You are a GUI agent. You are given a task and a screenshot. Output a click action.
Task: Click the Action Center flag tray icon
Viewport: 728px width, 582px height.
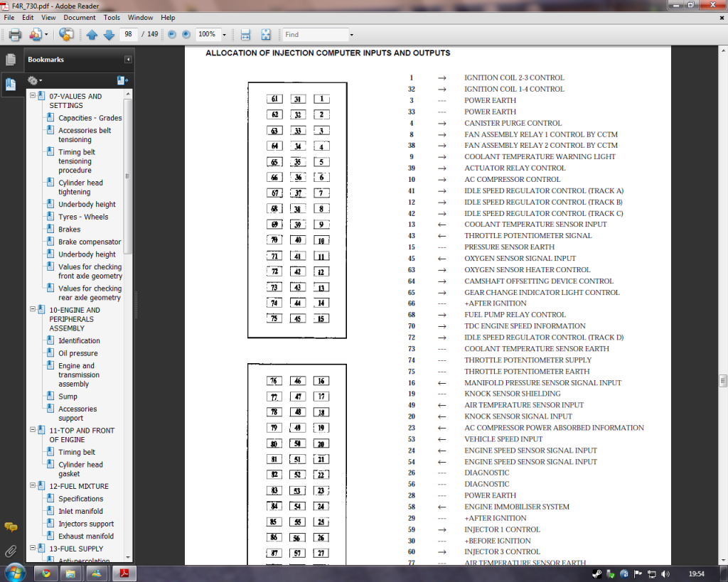638,574
